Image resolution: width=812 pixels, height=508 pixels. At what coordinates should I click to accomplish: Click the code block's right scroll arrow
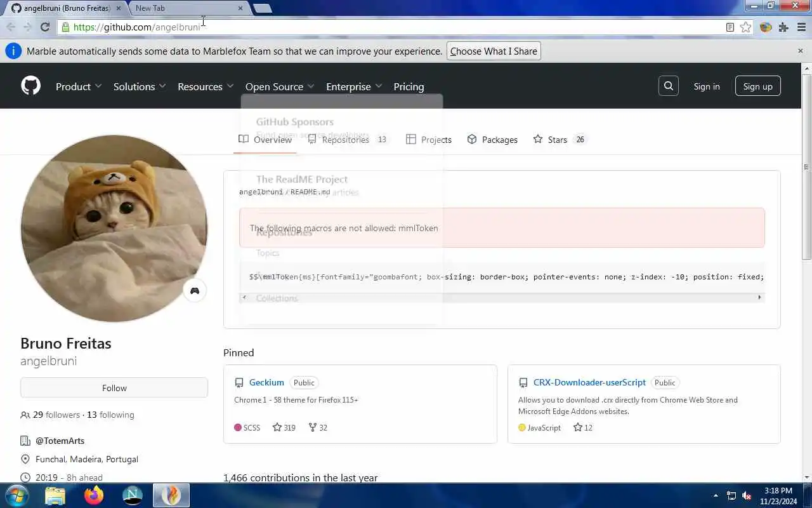coord(759,297)
